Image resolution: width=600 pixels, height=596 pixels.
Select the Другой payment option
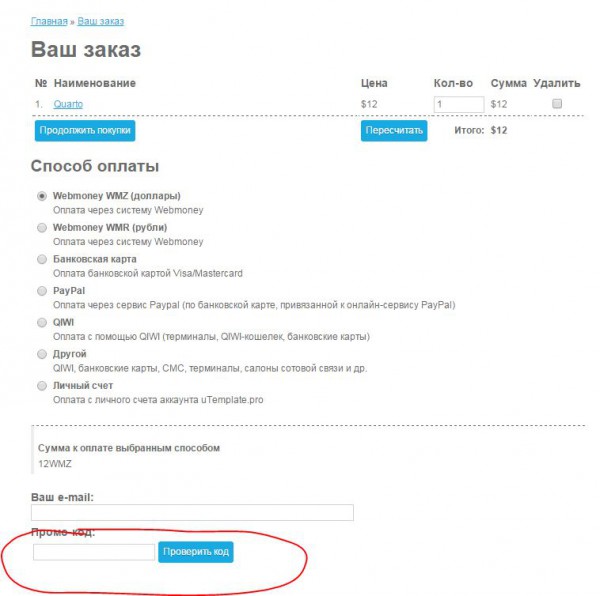tap(42, 354)
